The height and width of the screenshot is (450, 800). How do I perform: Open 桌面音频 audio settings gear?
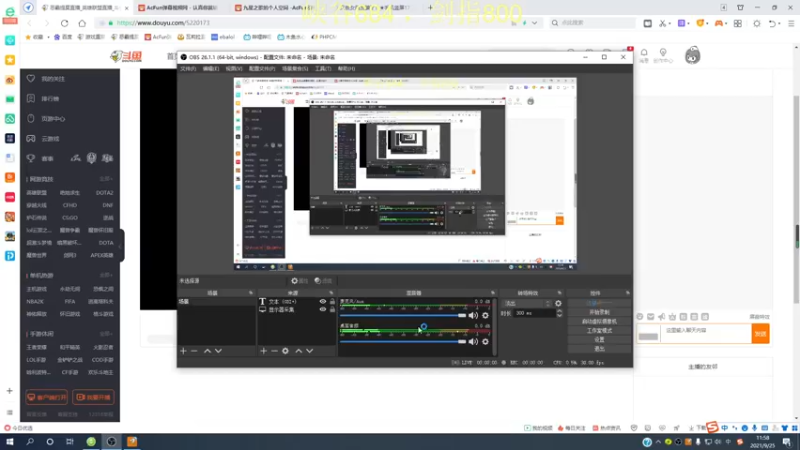point(485,341)
